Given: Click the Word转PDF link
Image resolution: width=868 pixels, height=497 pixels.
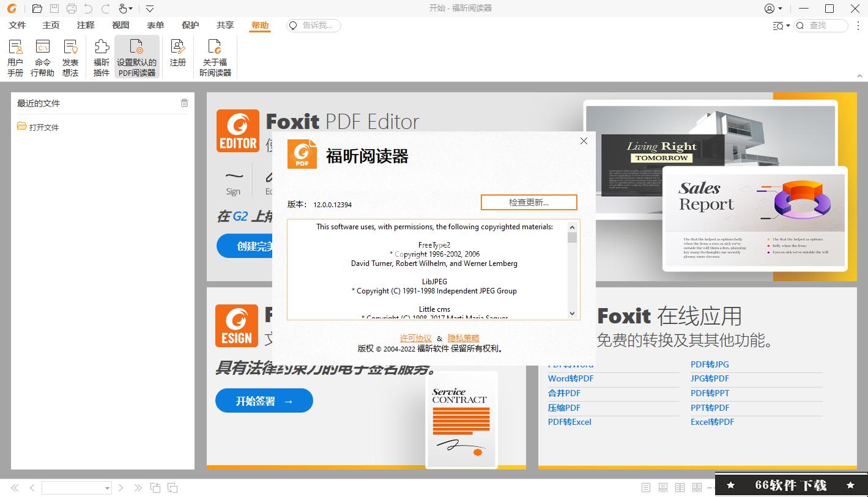Looking at the screenshot, I should (571, 378).
